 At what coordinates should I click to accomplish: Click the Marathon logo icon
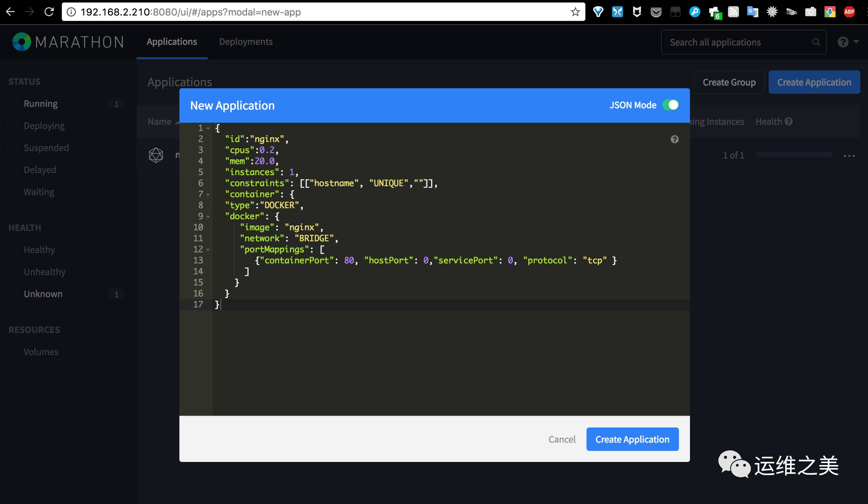pyautogui.click(x=21, y=42)
